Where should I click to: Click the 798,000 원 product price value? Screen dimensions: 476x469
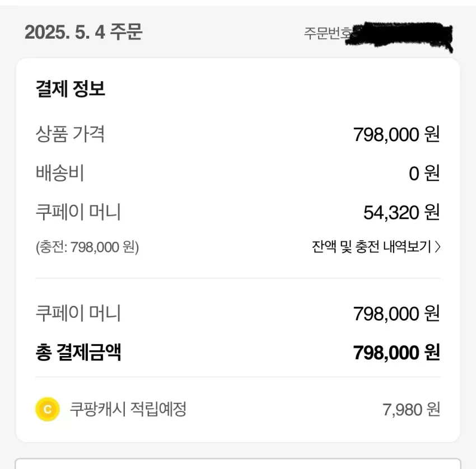tap(396, 134)
